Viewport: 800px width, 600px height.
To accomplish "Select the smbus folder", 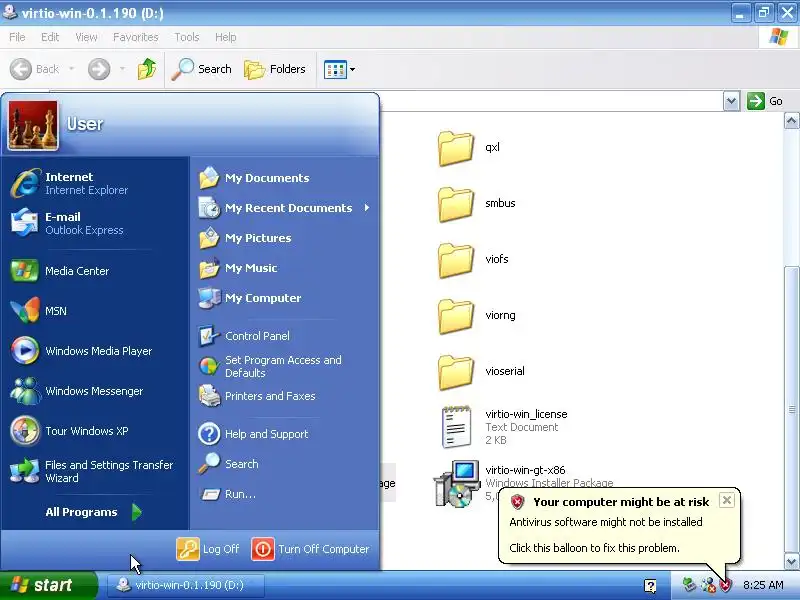I will tap(477, 204).
